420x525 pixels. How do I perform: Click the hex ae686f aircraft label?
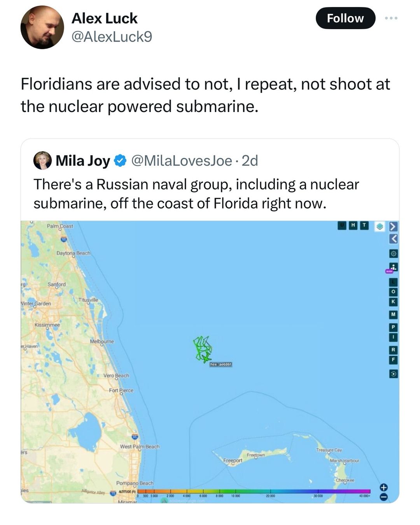tap(220, 364)
